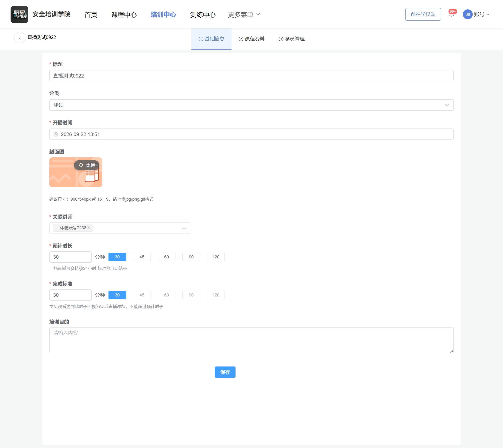This screenshot has width=503, height=448.
Task: Click the 标题 title input field
Action: [x=251, y=76]
